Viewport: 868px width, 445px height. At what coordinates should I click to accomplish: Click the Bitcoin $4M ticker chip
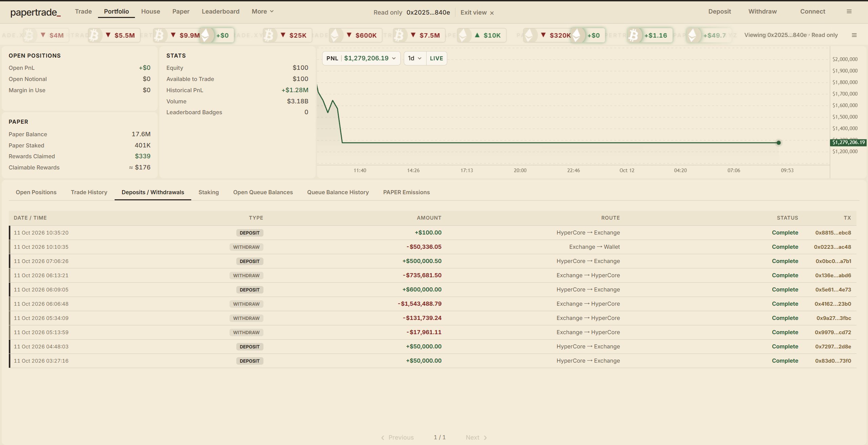[46, 35]
